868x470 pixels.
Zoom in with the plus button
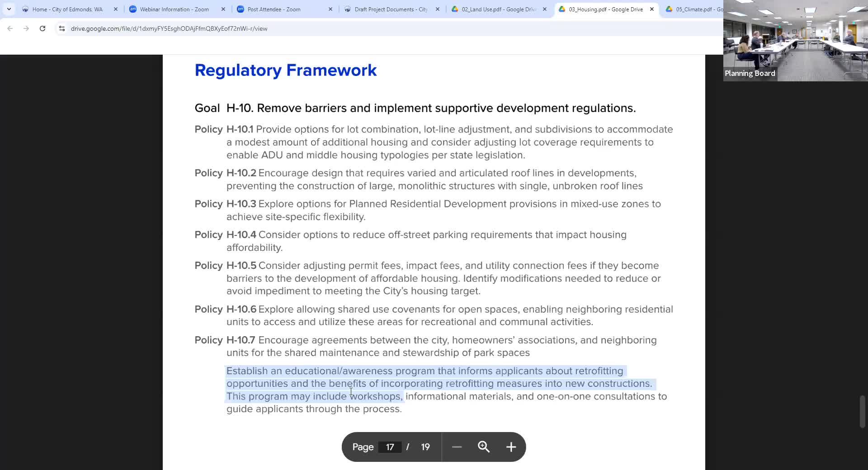(511, 447)
